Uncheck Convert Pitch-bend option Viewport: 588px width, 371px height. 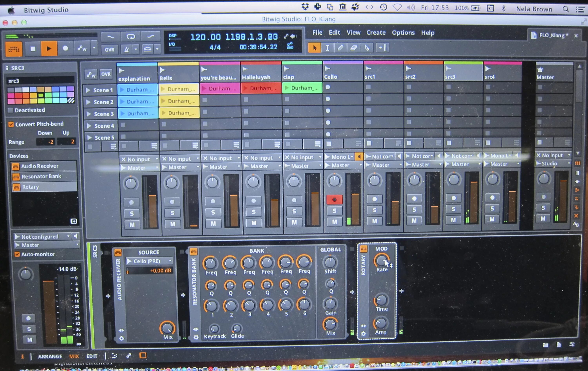[11, 124]
